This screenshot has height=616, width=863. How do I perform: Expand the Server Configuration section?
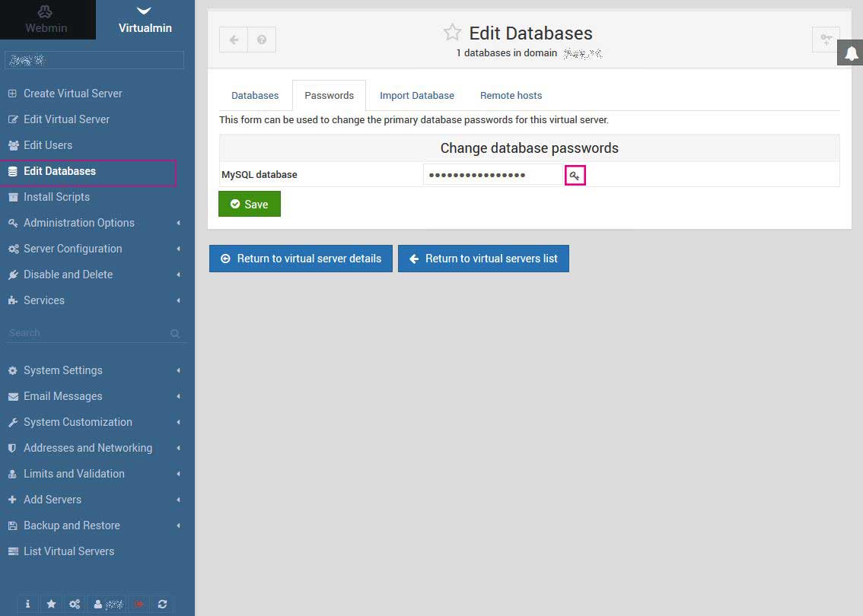73,249
